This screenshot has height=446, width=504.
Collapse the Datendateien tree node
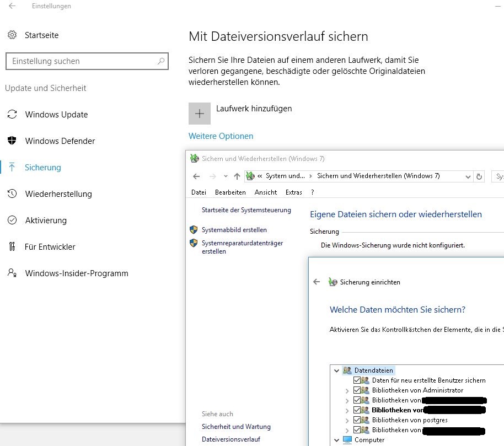pyautogui.click(x=336, y=370)
